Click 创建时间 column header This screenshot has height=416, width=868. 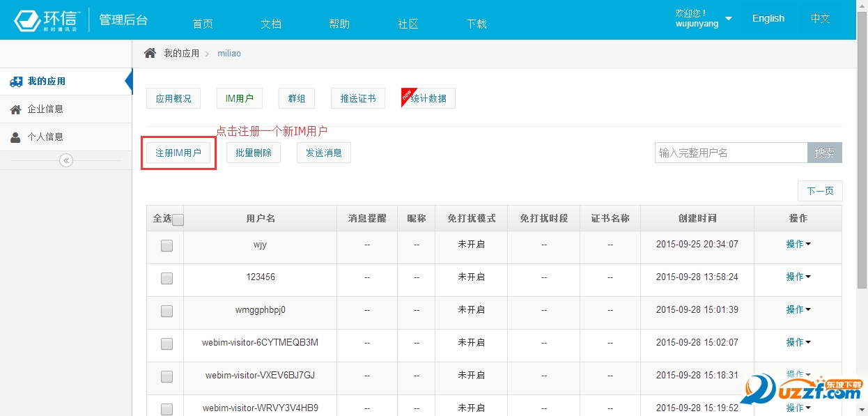(x=697, y=218)
